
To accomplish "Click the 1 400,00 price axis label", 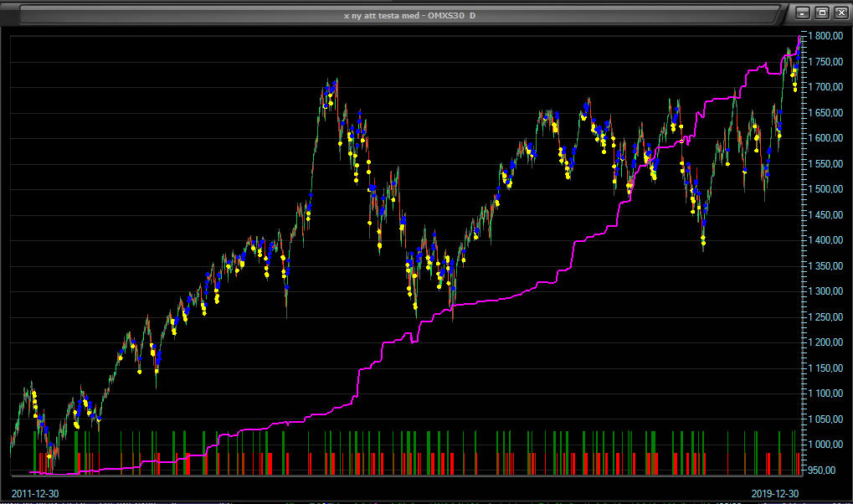I will (825, 240).
